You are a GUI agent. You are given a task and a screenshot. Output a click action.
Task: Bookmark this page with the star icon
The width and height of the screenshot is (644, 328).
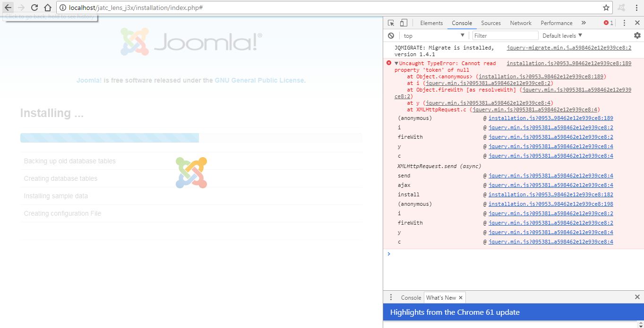coord(606,8)
